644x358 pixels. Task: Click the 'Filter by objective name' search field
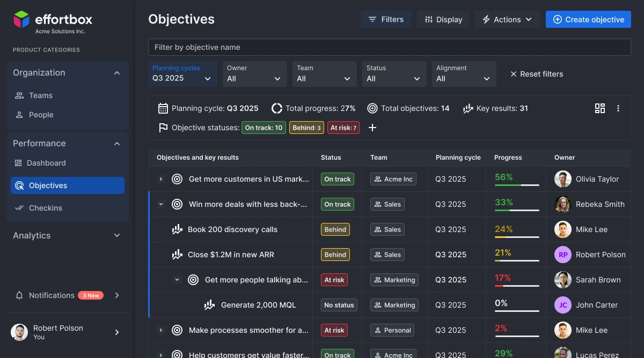point(390,47)
